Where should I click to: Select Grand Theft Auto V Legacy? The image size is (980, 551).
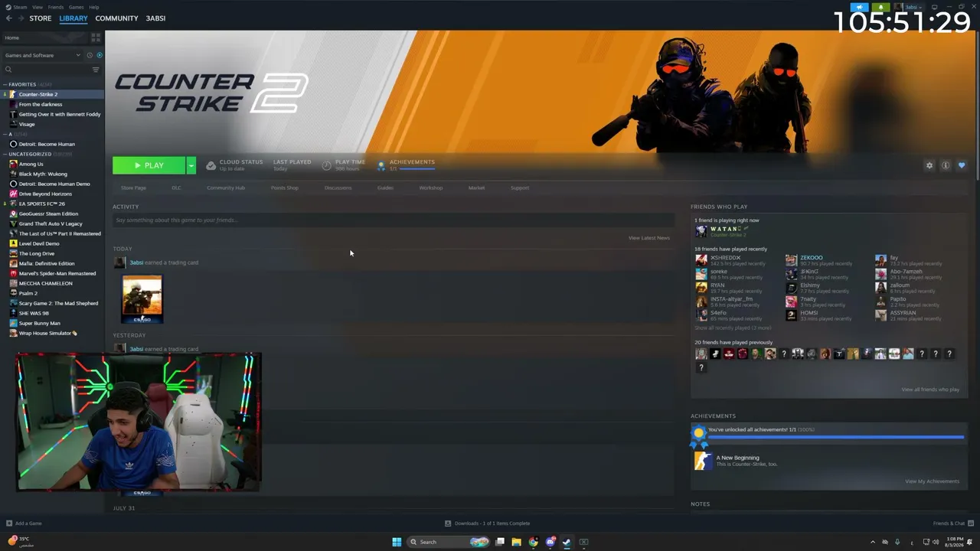click(51, 223)
